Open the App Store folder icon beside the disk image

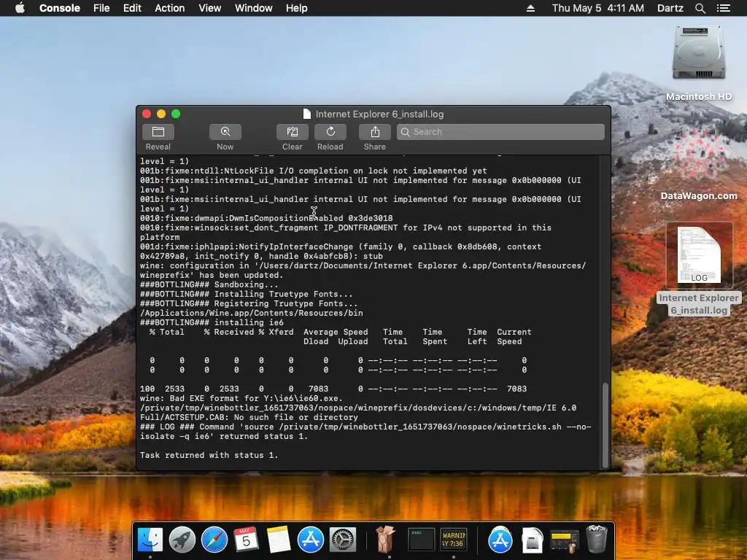click(x=500, y=540)
